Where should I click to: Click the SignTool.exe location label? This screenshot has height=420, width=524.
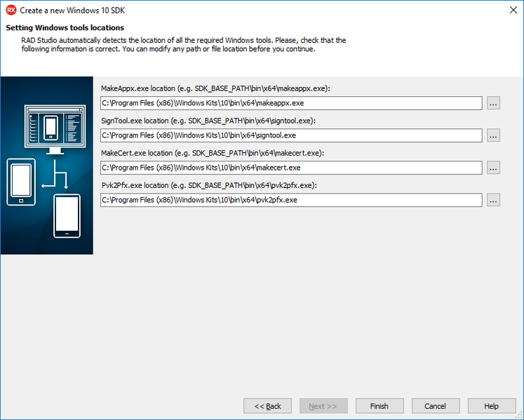pyautogui.click(x=208, y=121)
